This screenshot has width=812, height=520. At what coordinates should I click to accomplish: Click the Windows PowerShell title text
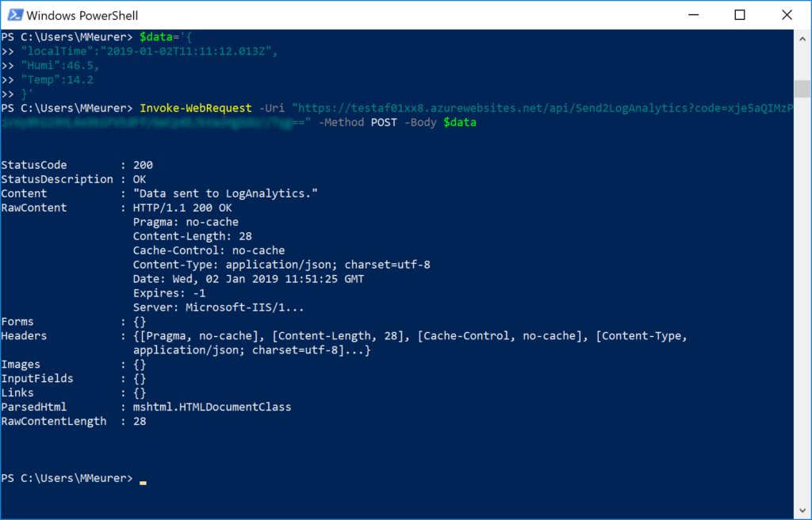82,16
